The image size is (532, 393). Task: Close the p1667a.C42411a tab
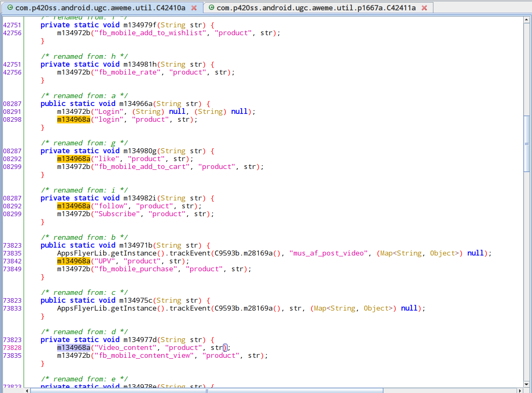click(x=424, y=8)
